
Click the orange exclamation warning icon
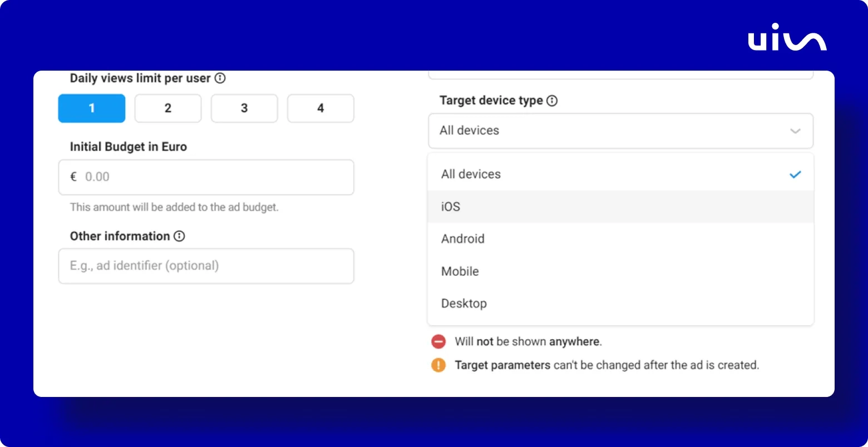438,365
